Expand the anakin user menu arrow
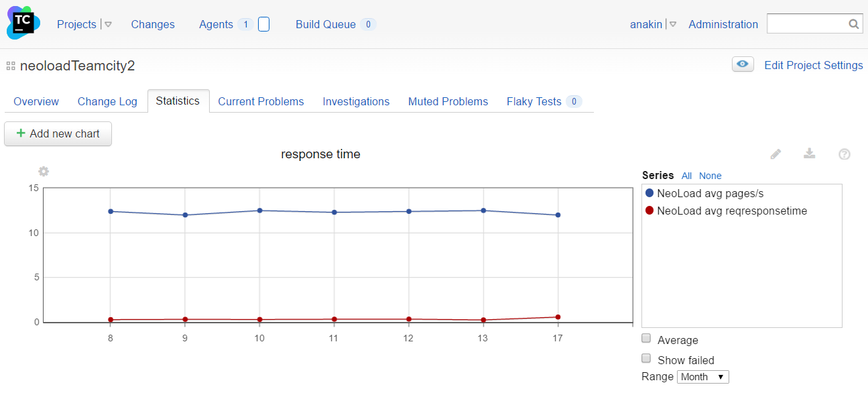The image size is (868, 393). click(x=673, y=24)
